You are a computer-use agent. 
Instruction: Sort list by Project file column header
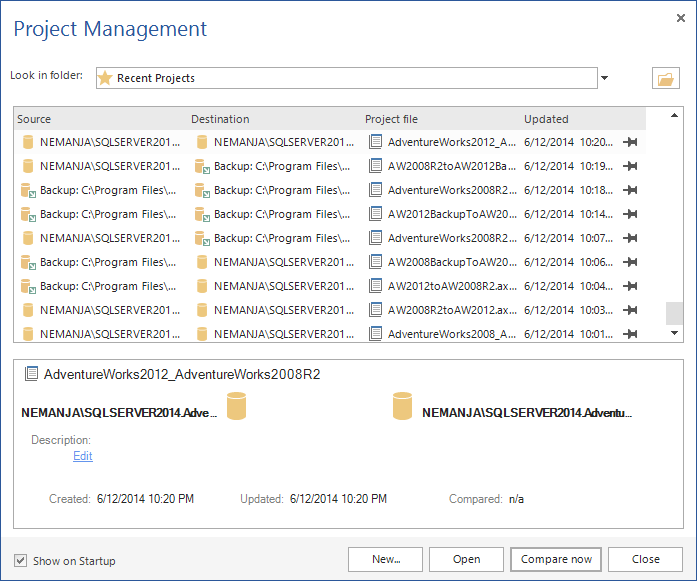(391, 119)
